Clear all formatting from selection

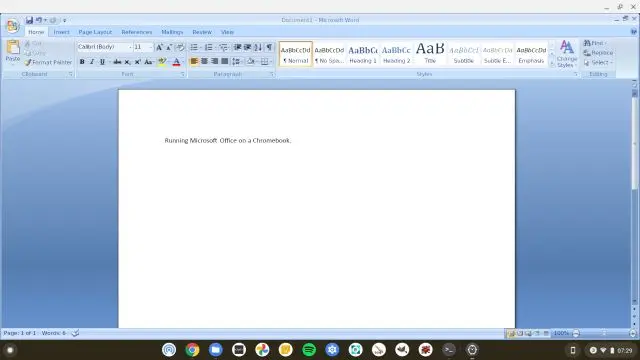pos(180,47)
